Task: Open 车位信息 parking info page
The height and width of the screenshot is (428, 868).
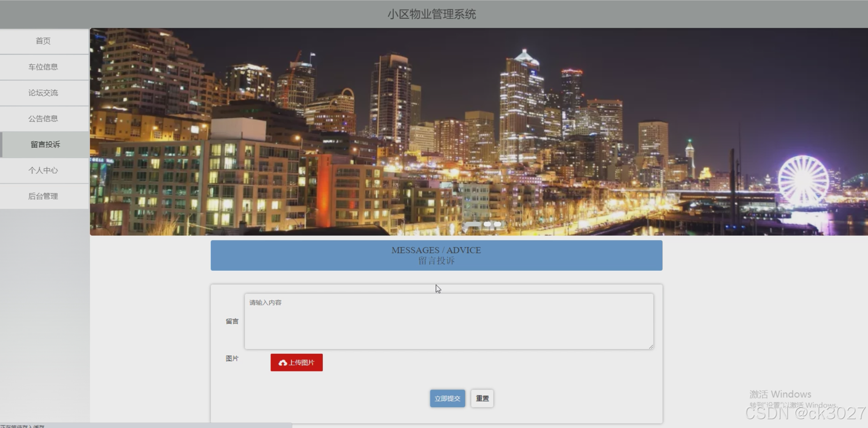Action: (43, 67)
